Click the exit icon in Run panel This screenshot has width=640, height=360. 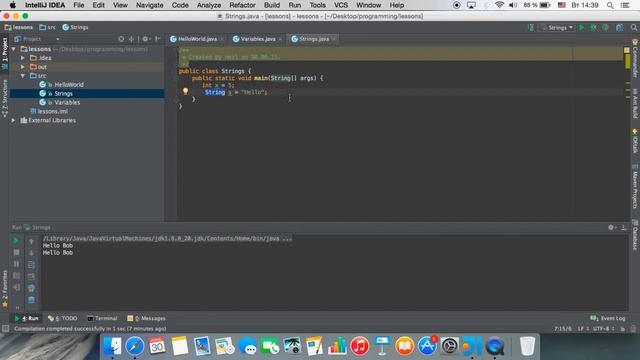(16, 288)
